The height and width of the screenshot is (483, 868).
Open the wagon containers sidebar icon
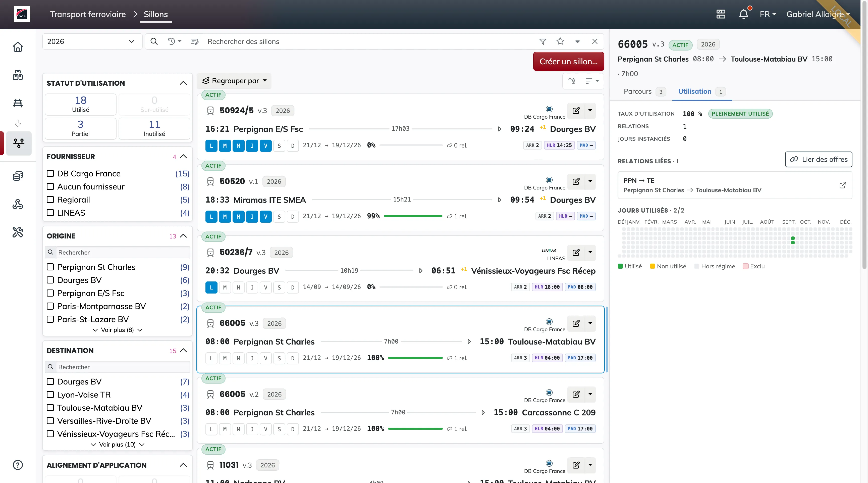tap(18, 75)
